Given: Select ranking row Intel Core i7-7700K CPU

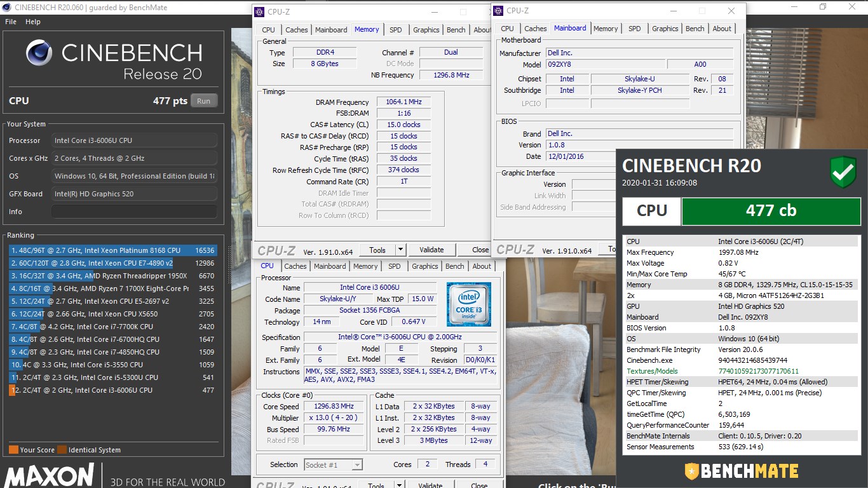Looking at the screenshot, I should pos(112,327).
